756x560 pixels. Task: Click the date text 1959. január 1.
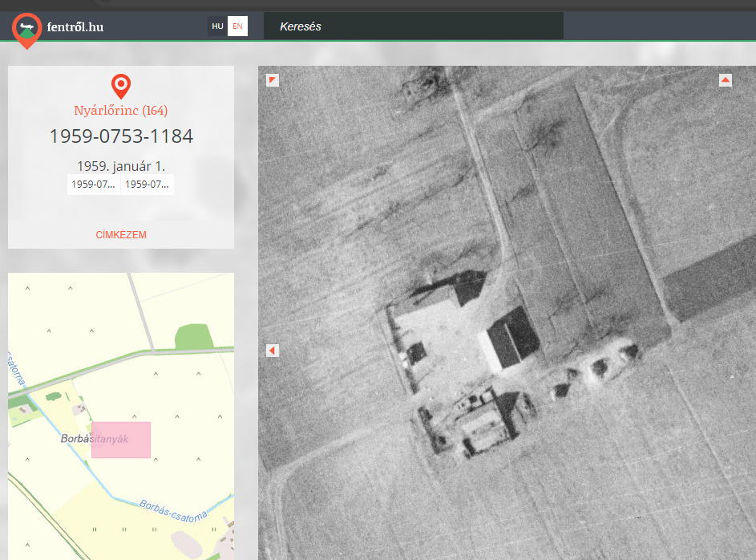121,166
